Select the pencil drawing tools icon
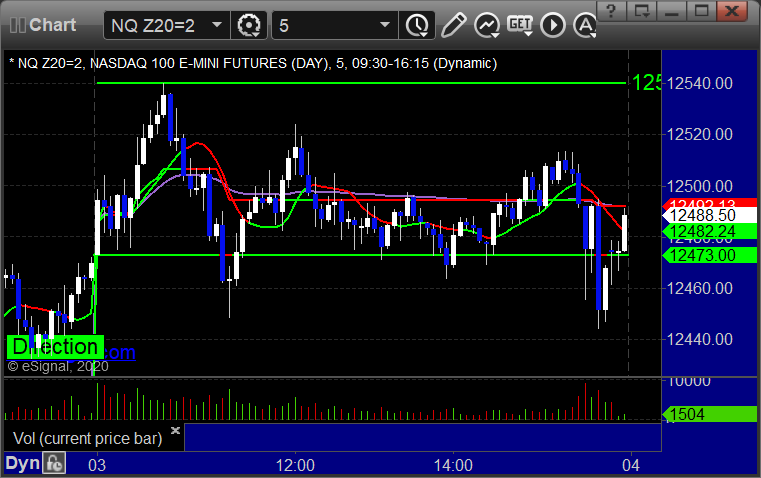This screenshot has width=761, height=478. point(453,25)
